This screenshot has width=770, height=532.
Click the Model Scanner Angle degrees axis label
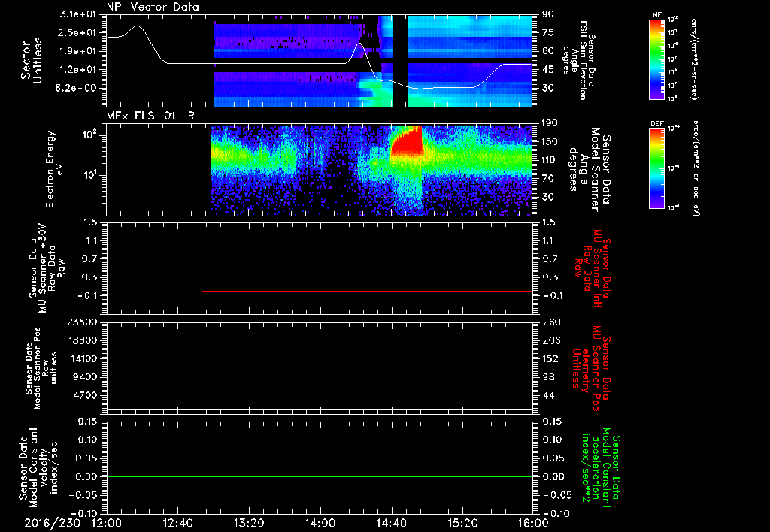(x=590, y=170)
